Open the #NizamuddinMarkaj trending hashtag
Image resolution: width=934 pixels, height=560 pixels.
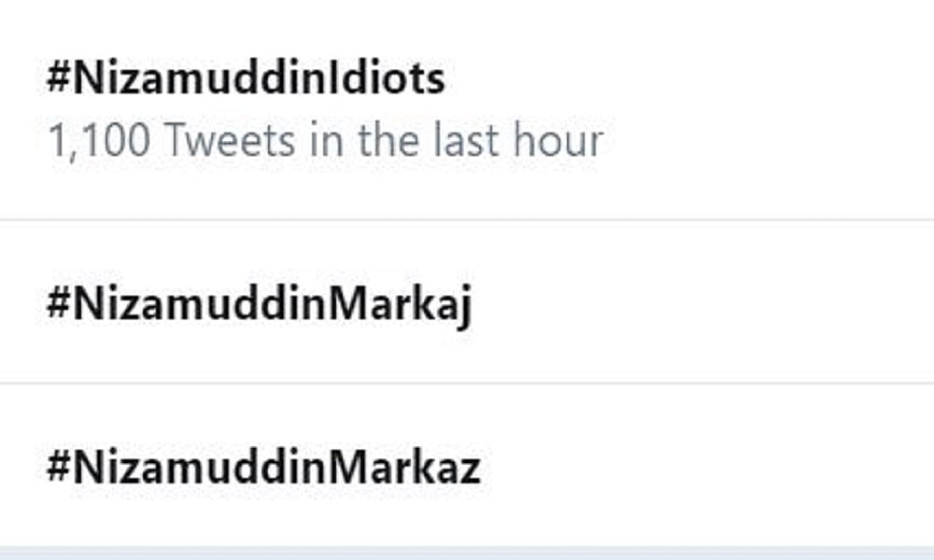(259, 305)
